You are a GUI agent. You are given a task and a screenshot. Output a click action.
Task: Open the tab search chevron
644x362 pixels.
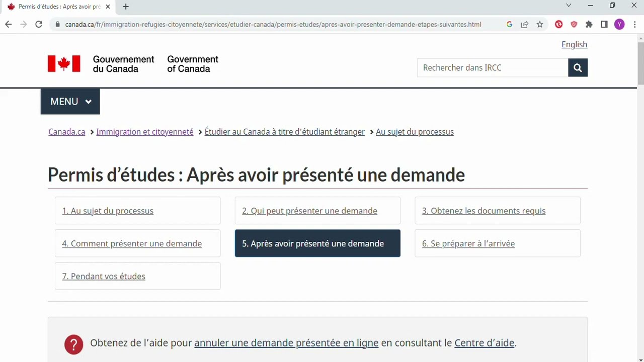coord(569,6)
